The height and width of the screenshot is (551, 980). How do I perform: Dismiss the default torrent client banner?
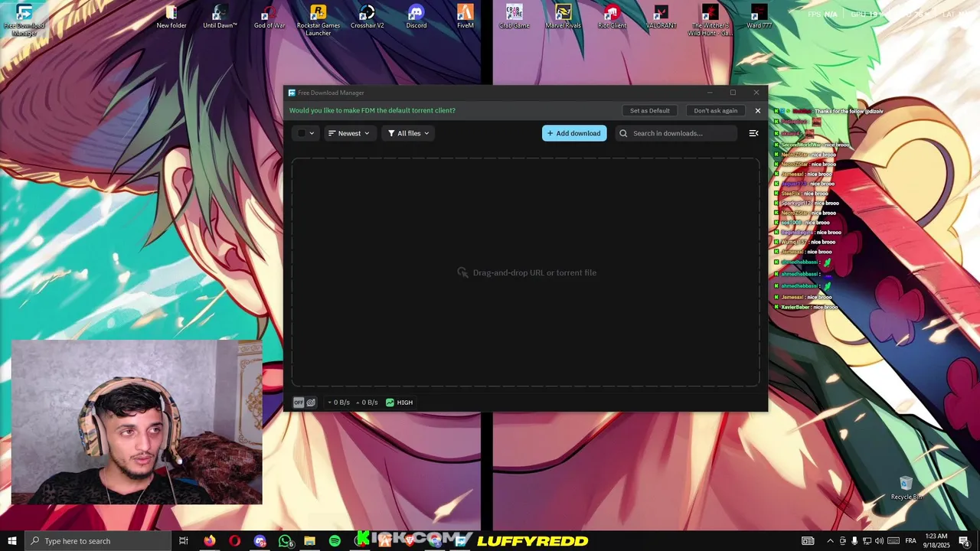(x=758, y=111)
